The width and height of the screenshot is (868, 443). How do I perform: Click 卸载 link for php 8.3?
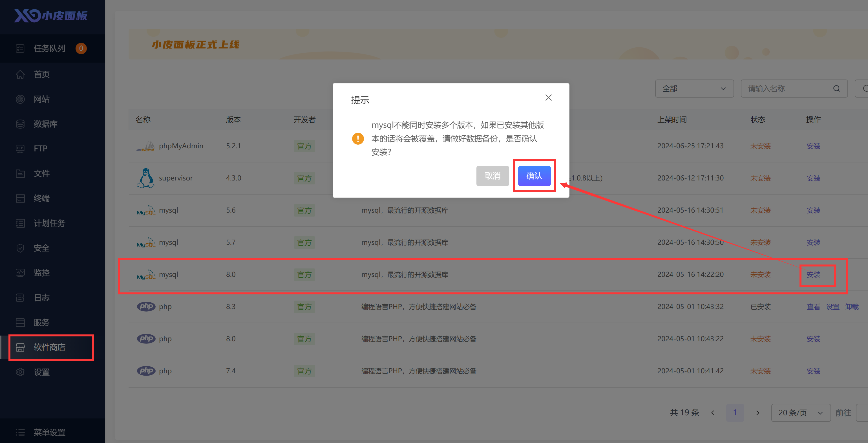click(852, 307)
